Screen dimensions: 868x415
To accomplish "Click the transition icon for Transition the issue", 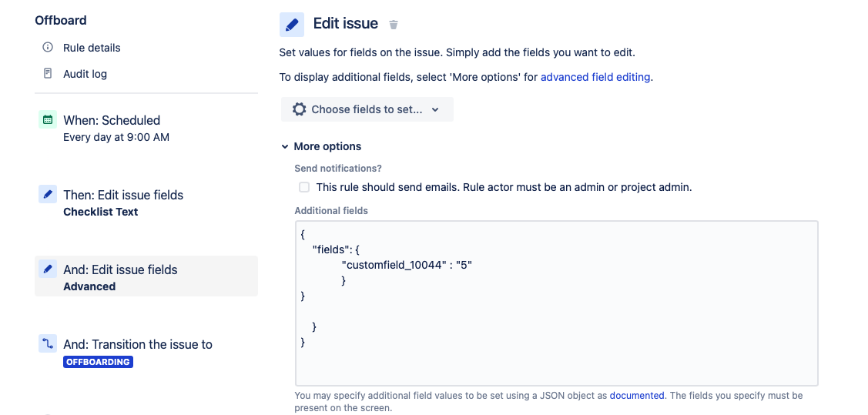I will [x=48, y=343].
